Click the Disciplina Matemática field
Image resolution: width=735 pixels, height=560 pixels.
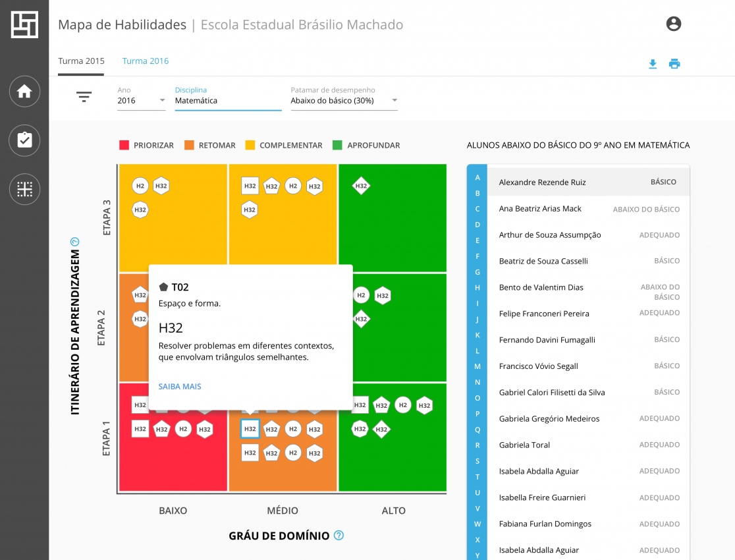pos(227,101)
